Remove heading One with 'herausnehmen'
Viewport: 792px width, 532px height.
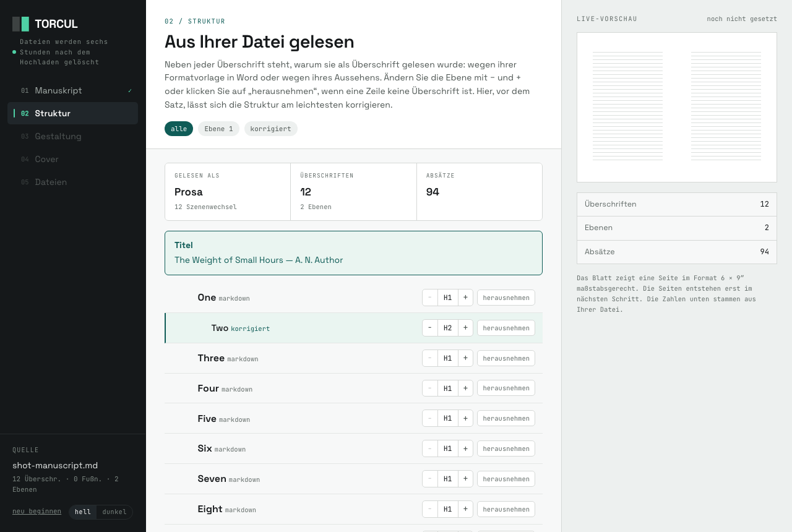(506, 298)
